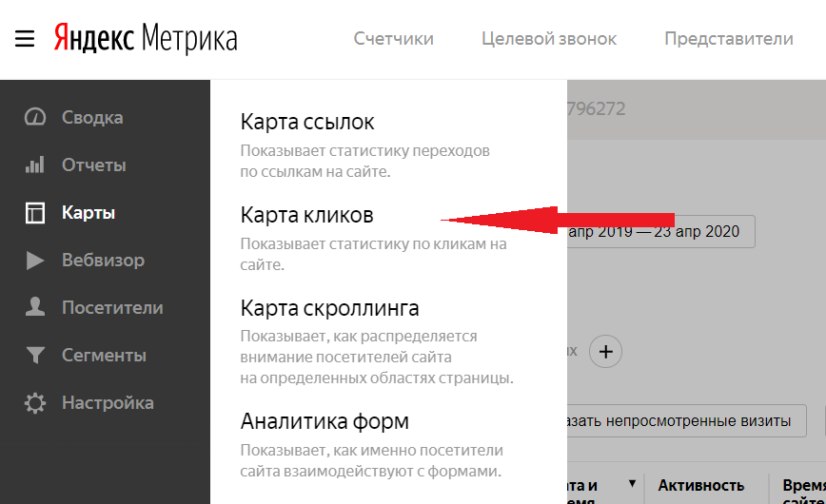Viewport: 826px width, 504px height.
Task: Open Карта кликов
Action: tap(306, 216)
